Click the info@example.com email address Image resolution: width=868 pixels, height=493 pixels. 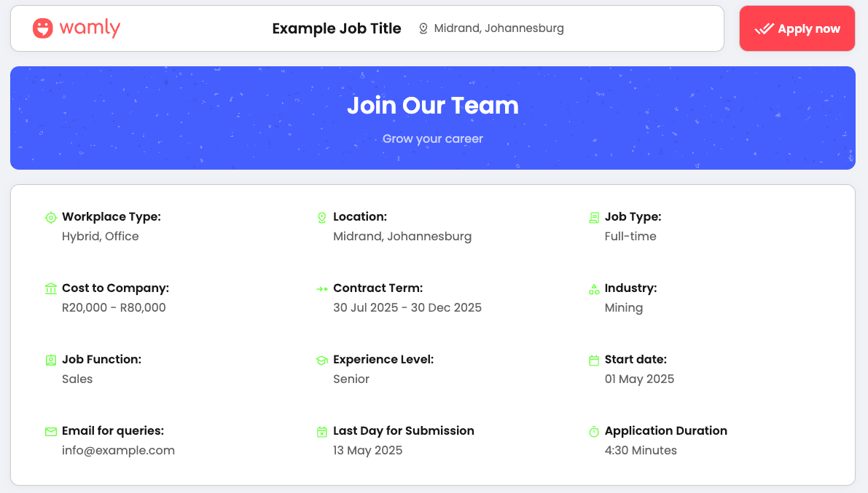[x=118, y=450]
